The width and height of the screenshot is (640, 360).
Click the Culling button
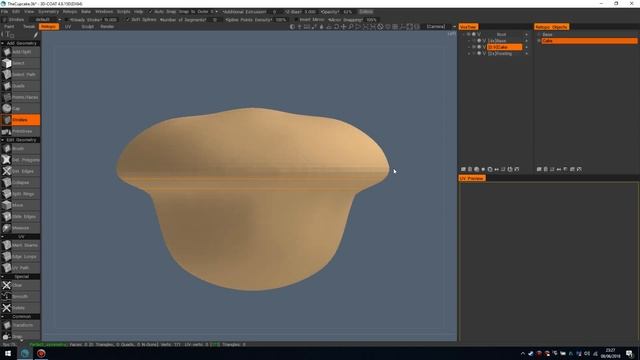click(366, 12)
